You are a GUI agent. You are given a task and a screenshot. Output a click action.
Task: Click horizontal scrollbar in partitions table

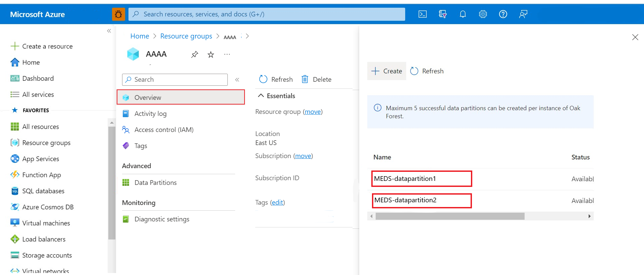(x=450, y=216)
